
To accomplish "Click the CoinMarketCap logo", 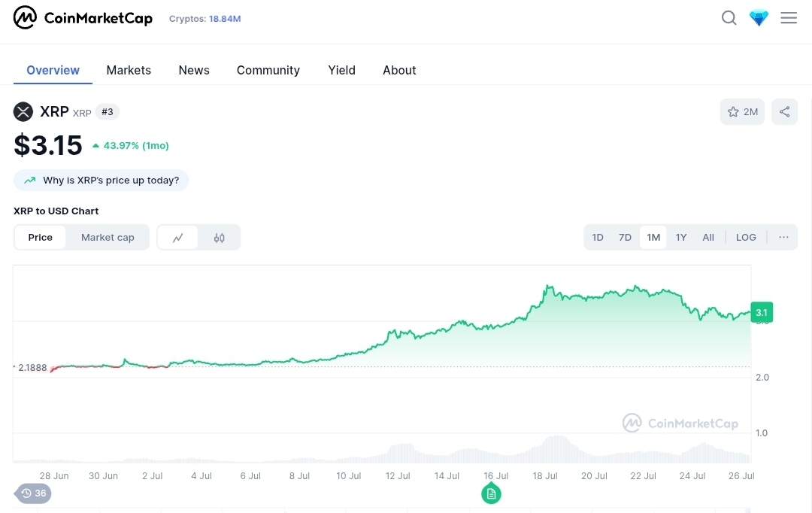I will point(83,18).
